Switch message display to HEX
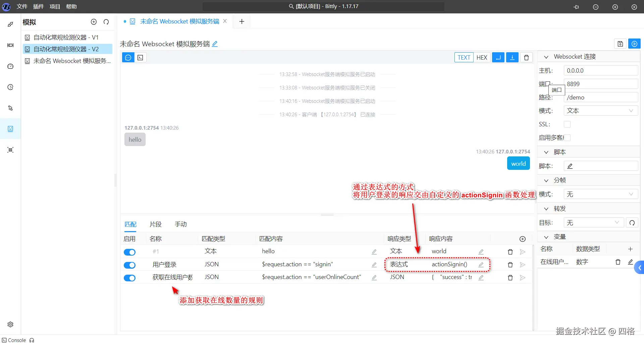Screen dimensions: 644x345 tap(482, 58)
